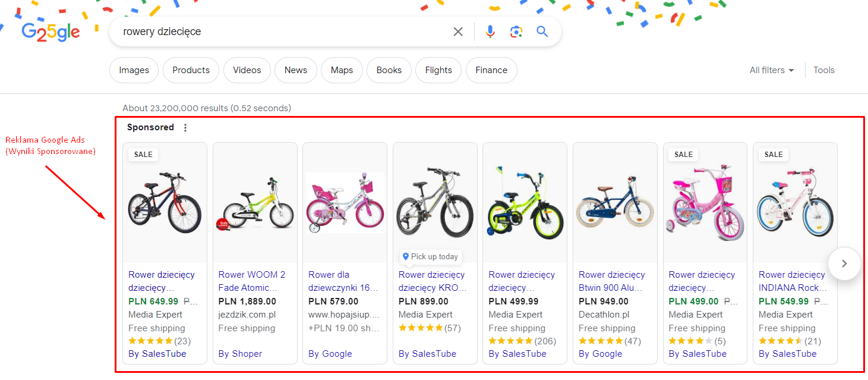
Task: Open the Videos results tab
Action: pos(247,70)
